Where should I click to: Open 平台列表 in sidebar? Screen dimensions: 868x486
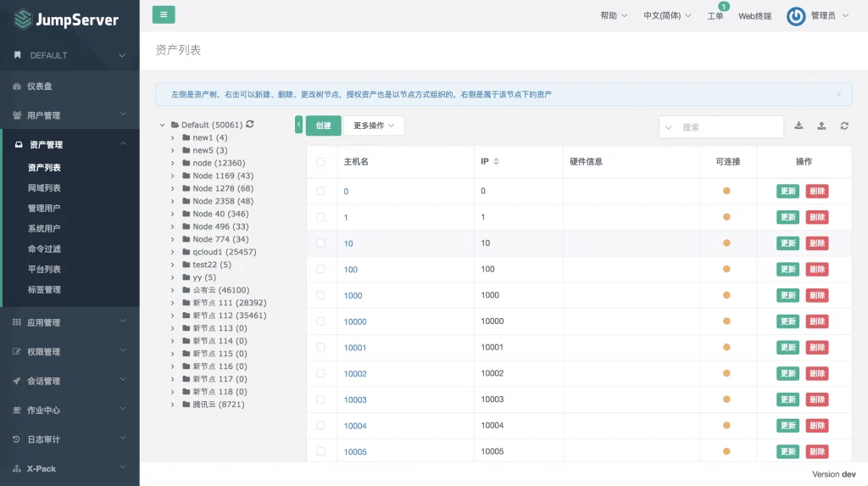44,270
